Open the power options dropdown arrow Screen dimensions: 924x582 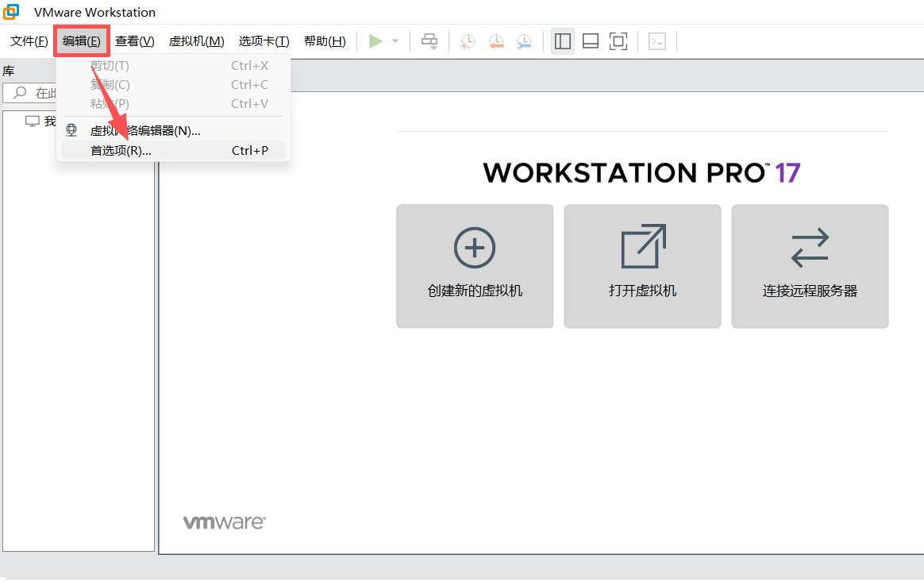tap(395, 41)
